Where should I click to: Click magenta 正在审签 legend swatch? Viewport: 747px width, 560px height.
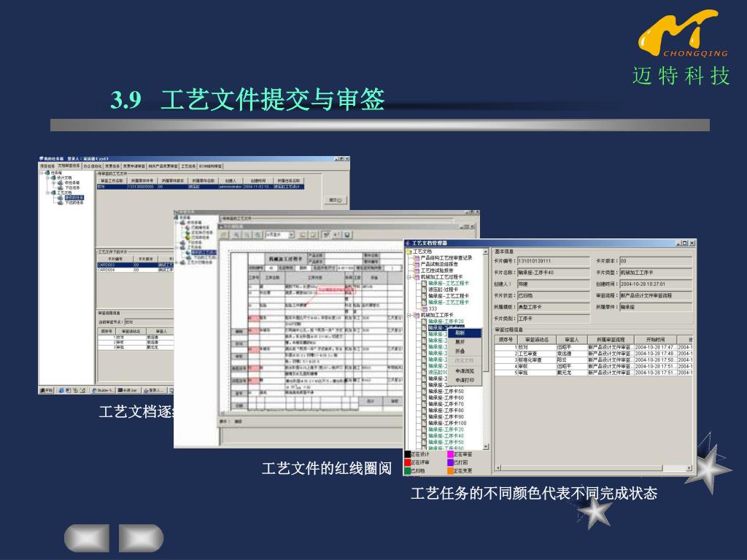450,455
